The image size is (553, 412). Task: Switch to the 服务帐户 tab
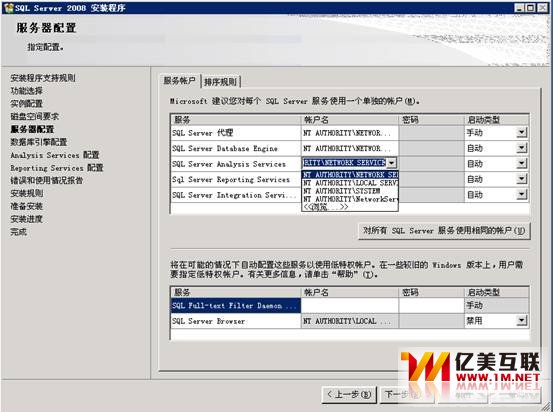[180, 81]
